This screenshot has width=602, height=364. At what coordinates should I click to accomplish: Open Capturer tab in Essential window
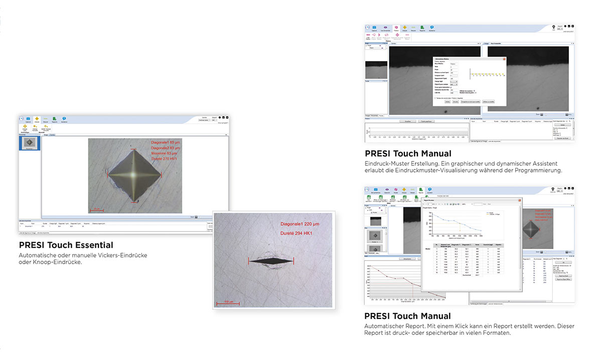coord(28,119)
